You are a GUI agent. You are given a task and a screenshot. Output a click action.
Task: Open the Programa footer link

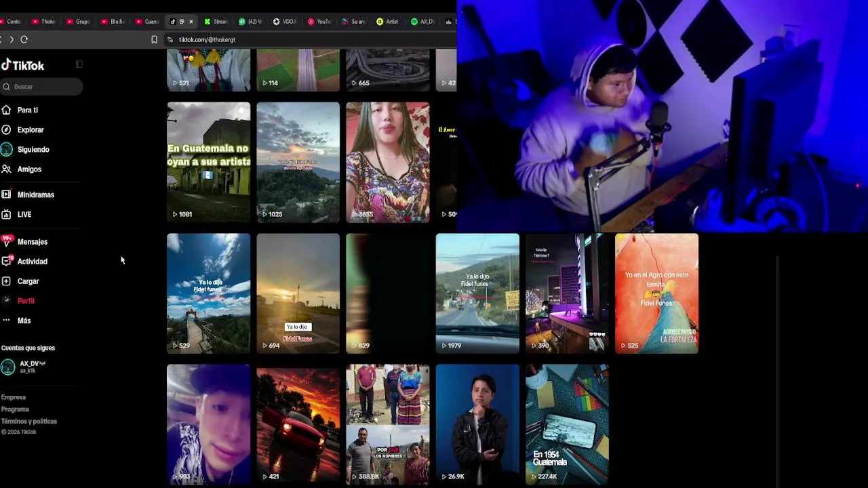pyautogui.click(x=15, y=409)
